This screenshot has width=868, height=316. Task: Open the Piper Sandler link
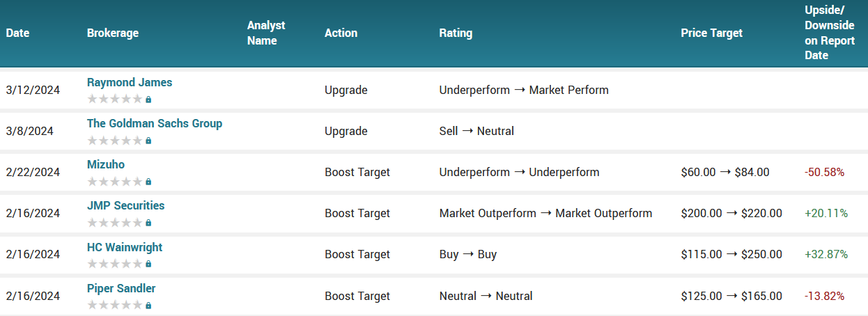[x=121, y=288]
